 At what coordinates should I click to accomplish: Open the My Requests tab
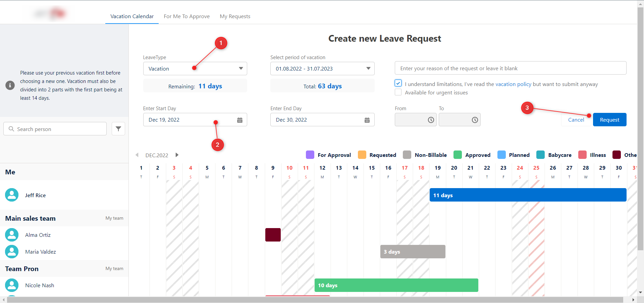click(235, 16)
